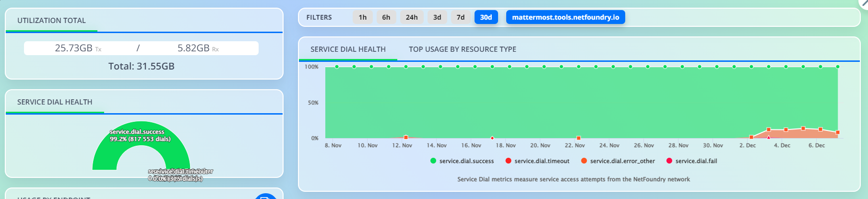Click red diamond marker near 18. Nov
This screenshot has width=868, height=199.
coord(492,138)
